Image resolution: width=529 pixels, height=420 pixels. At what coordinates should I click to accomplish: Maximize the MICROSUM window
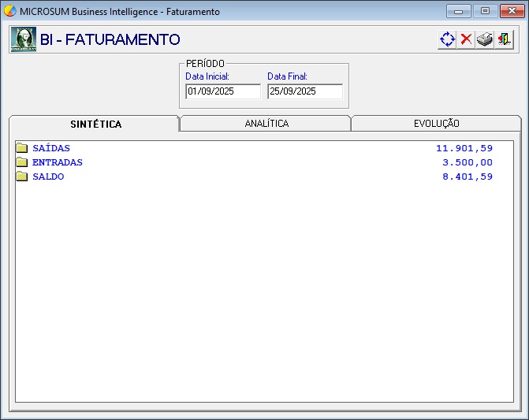485,11
